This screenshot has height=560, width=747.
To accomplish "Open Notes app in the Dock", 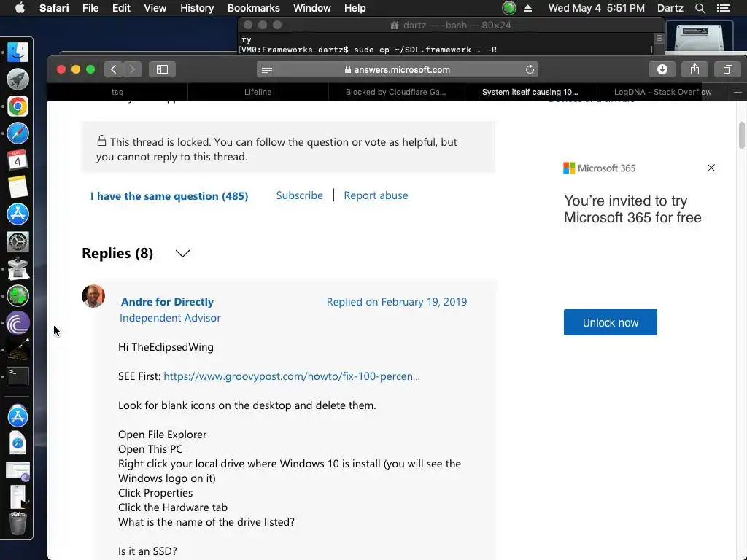I will tap(18, 187).
